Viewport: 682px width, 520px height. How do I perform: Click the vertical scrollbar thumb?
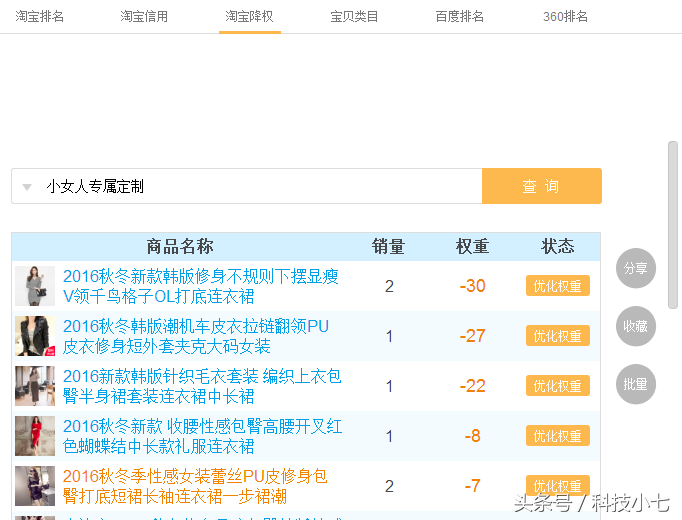[673, 225]
